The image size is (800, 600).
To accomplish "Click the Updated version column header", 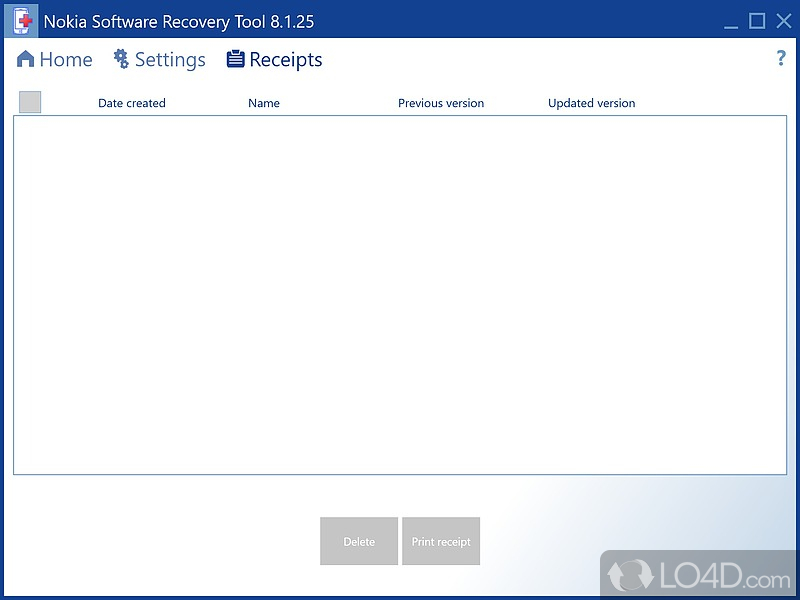I will point(591,103).
